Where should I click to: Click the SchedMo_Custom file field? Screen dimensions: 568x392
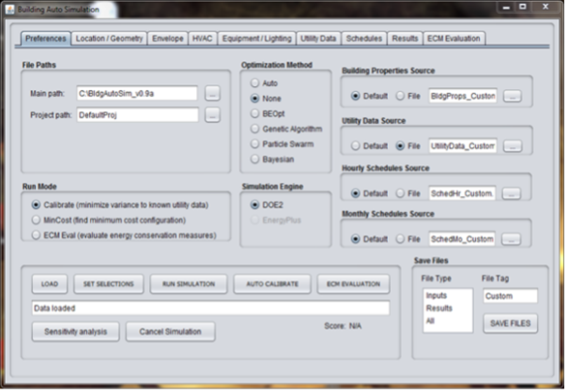point(462,239)
